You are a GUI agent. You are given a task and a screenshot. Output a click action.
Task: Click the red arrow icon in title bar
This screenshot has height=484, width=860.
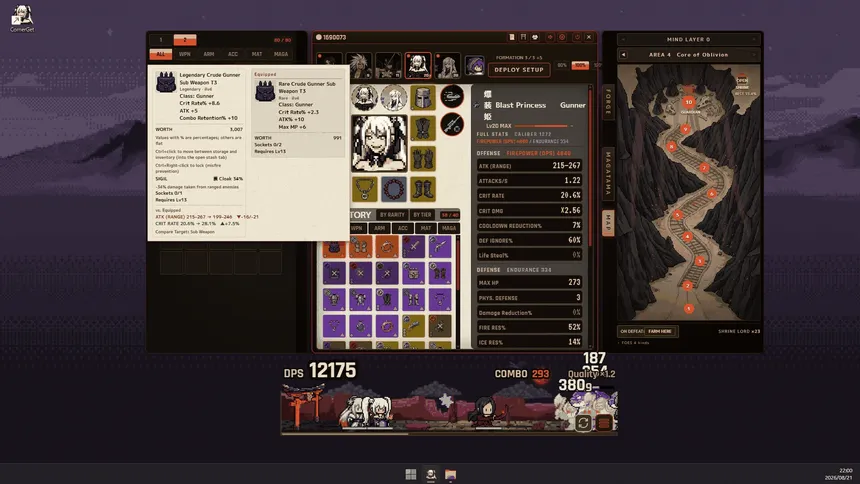[x=550, y=37]
